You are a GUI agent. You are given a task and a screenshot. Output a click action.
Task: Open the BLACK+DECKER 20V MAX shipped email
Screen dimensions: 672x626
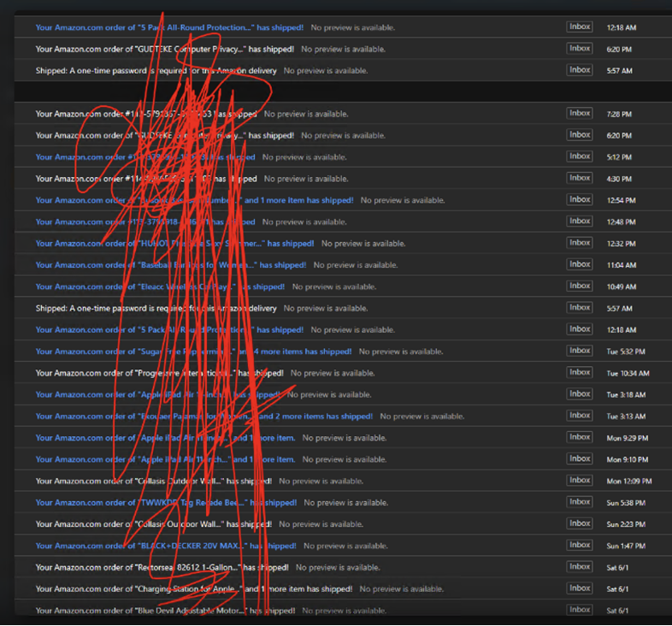166,546
